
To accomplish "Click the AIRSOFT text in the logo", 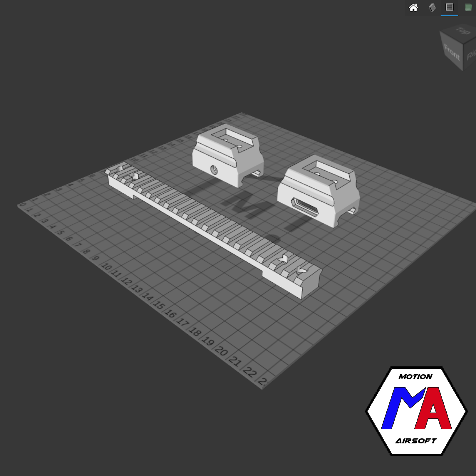I will point(416,441).
